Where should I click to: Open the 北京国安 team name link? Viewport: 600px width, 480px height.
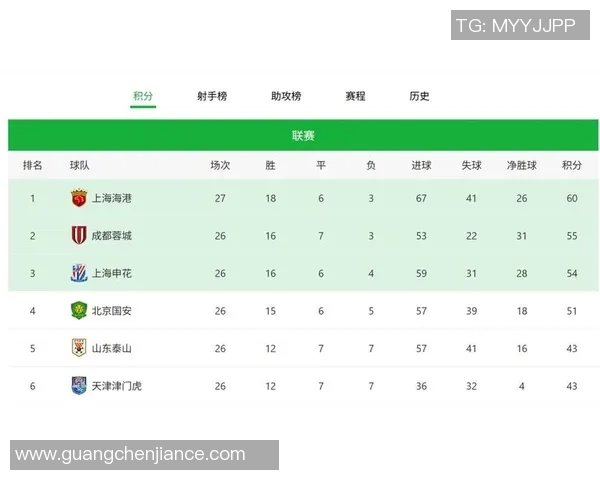click(111, 311)
